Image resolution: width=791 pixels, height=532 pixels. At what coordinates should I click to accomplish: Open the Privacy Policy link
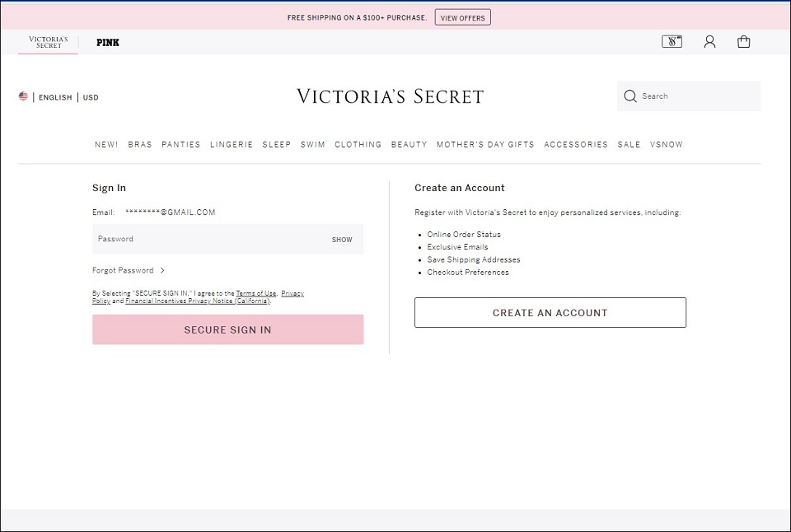293,293
